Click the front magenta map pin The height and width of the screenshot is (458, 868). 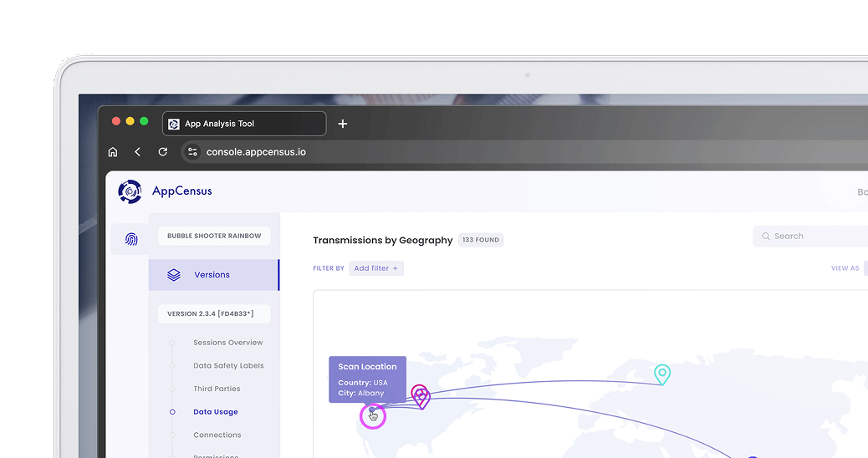(x=422, y=399)
